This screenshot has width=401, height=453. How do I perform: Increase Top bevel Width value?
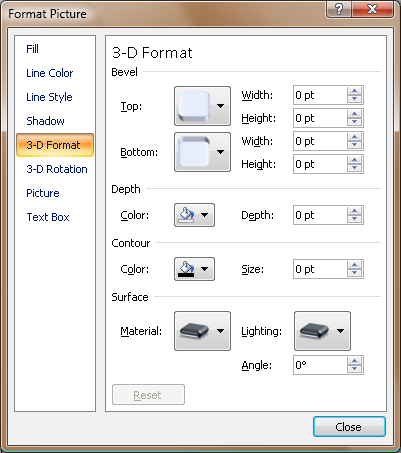point(354,91)
